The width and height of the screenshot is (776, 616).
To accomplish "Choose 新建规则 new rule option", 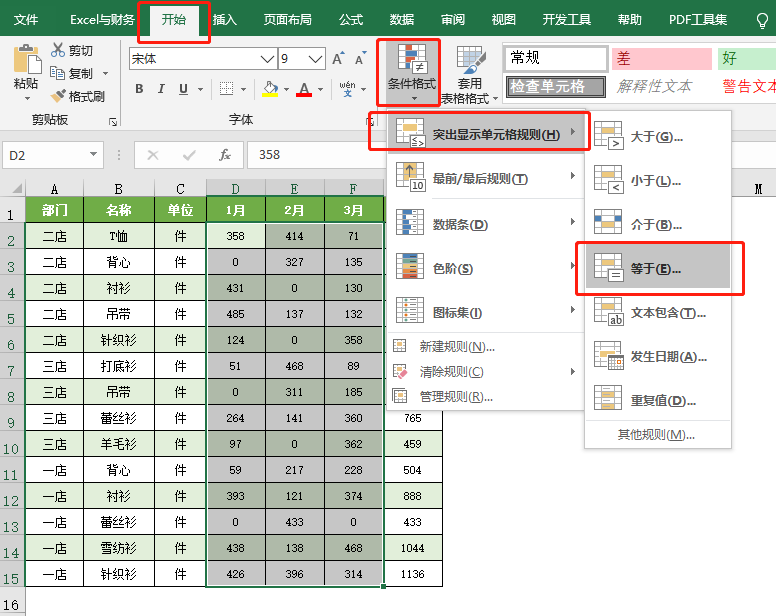I will tap(486, 346).
